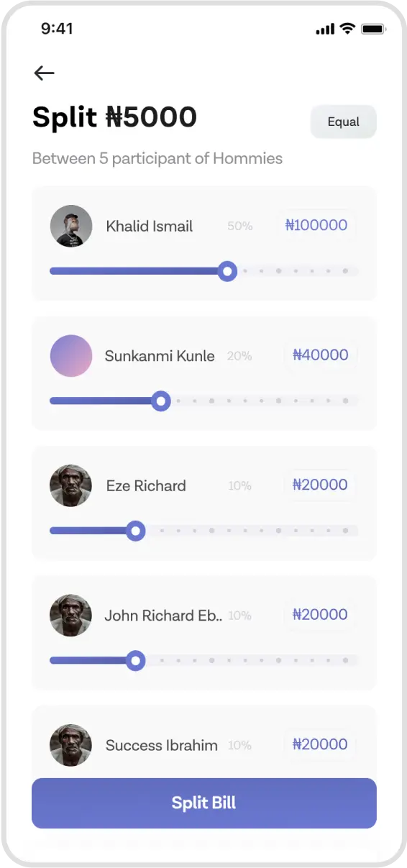Edit the ₦40000 amount field
The width and height of the screenshot is (407, 868).
click(321, 355)
